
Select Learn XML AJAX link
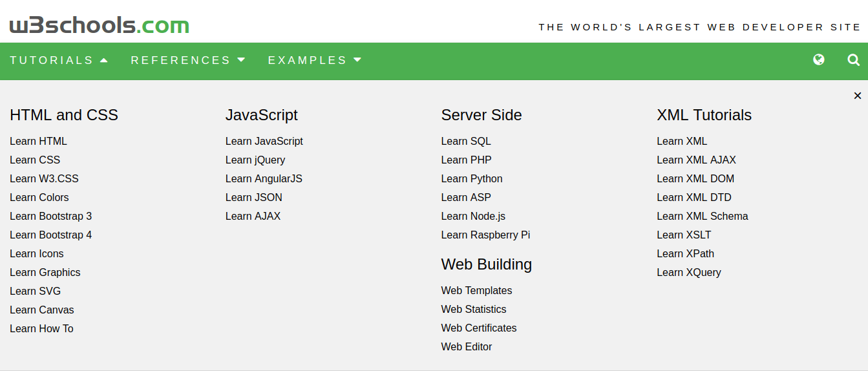click(x=696, y=160)
